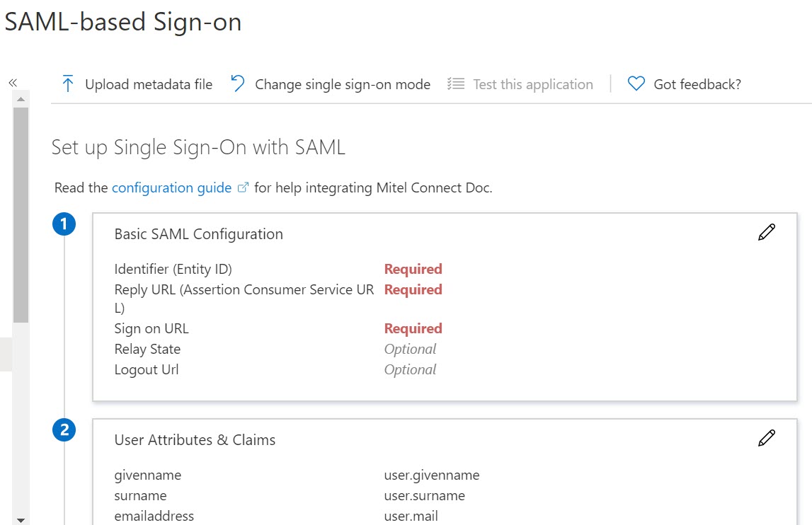
Task: Open Got feedback? link
Action: (x=697, y=84)
